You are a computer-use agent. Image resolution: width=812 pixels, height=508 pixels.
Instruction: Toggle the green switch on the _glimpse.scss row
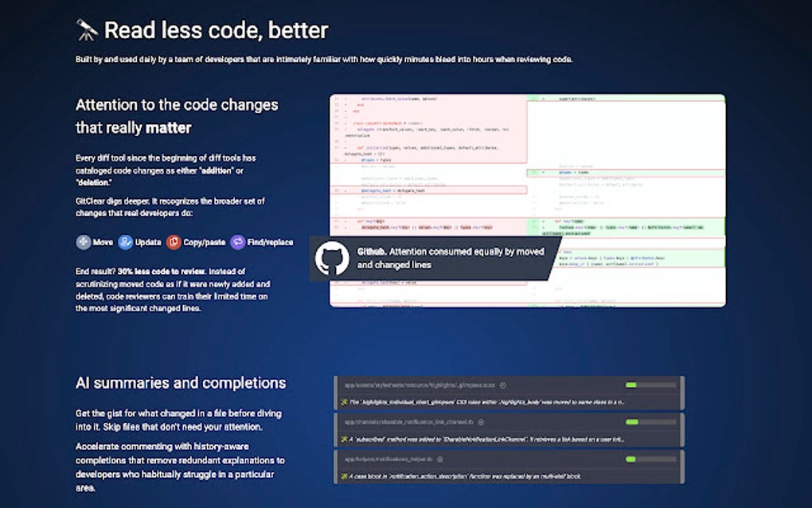631,385
